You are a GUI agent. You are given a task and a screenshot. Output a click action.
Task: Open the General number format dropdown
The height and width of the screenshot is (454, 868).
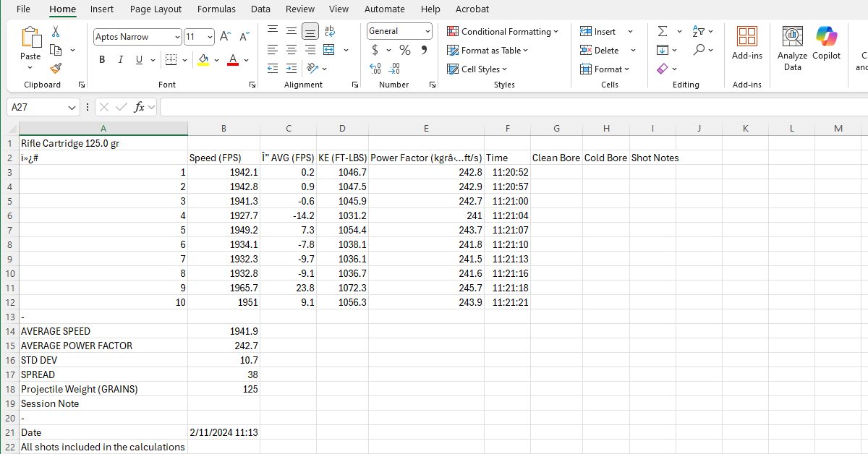coord(427,31)
